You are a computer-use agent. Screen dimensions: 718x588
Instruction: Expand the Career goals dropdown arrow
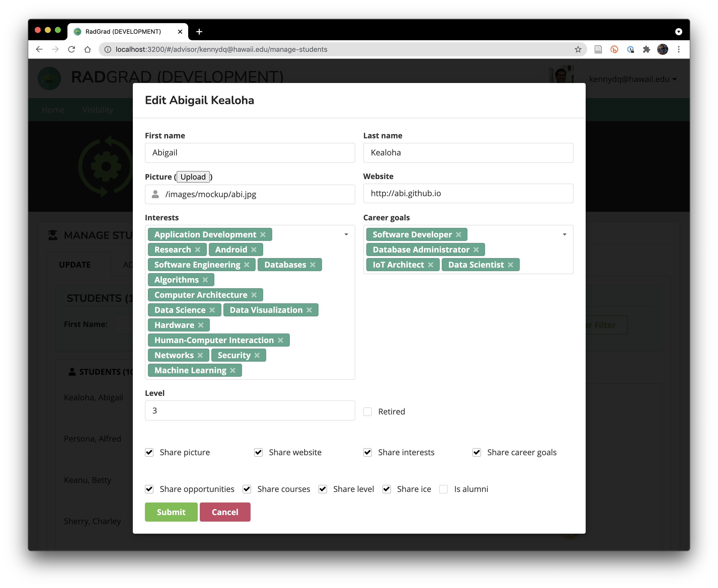[x=565, y=235]
